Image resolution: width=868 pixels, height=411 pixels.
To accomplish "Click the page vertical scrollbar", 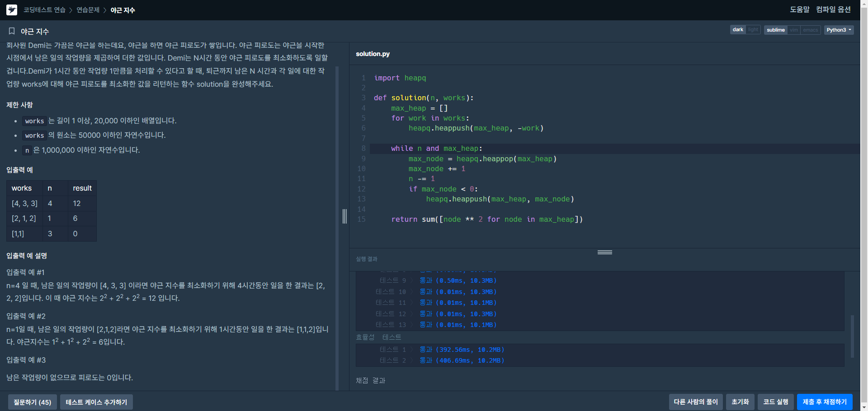I will [x=864, y=205].
